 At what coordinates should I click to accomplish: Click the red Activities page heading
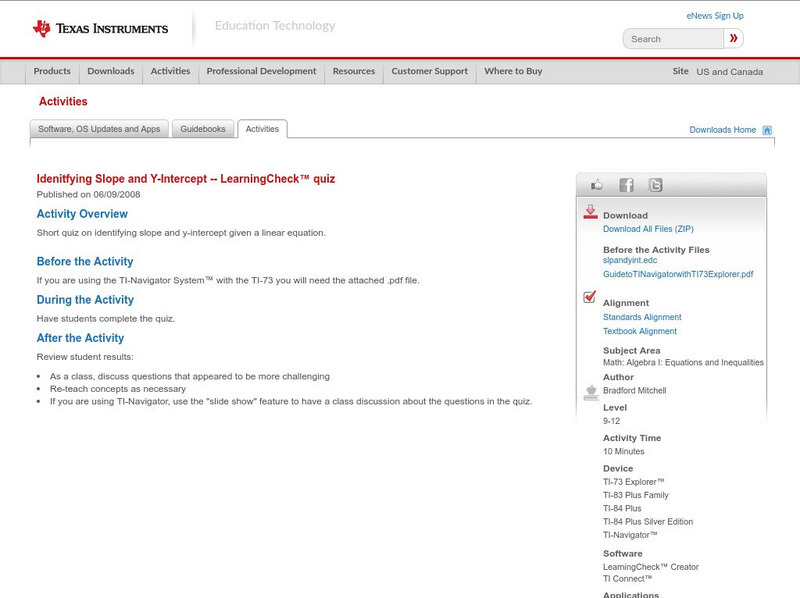63,102
